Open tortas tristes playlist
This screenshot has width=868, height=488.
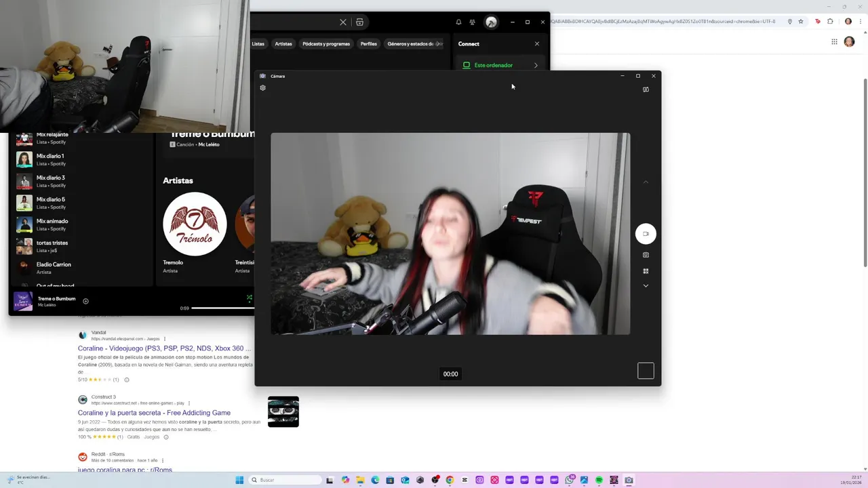[x=81, y=246]
